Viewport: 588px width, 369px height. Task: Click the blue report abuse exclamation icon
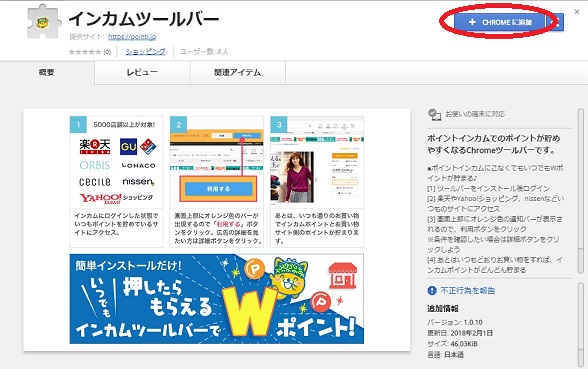[432, 291]
